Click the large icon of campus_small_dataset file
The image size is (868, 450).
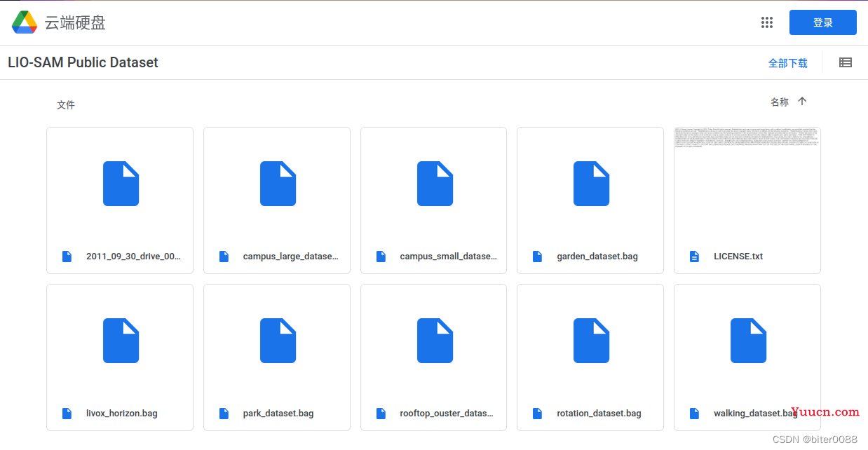435,184
